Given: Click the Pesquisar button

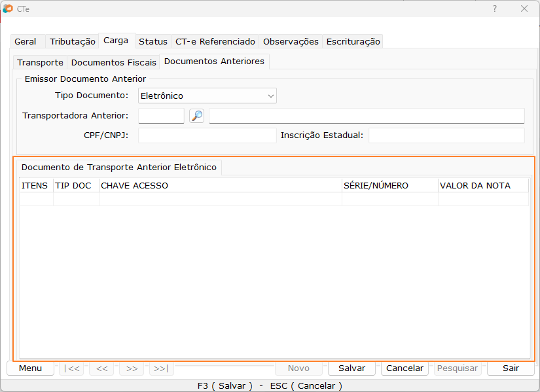Looking at the screenshot, I should 458,368.
